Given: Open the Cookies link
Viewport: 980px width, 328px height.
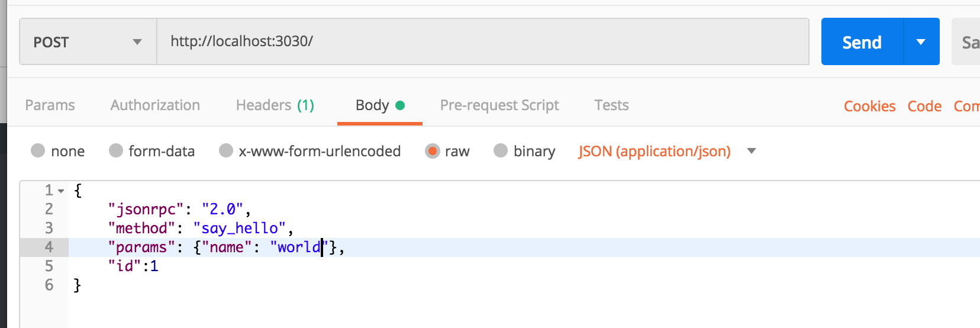Looking at the screenshot, I should (x=869, y=107).
